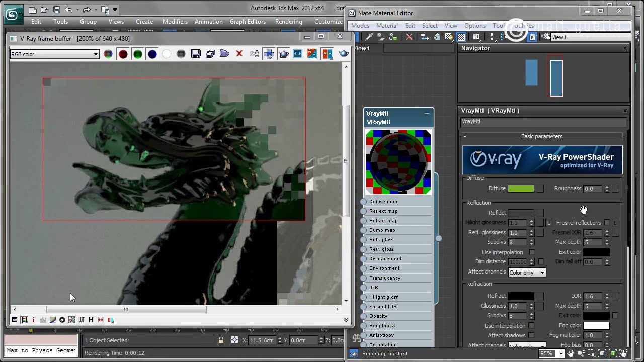Image resolution: width=644 pixels, height=362 pixels.
Task: Open image folder icon in frame buffer
Action: tap(225, 54)
